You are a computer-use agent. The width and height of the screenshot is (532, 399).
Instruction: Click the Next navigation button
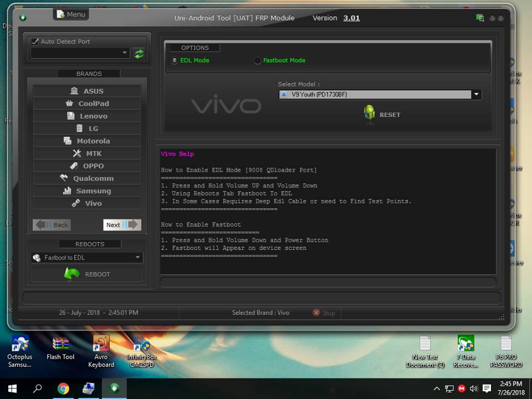122,224
